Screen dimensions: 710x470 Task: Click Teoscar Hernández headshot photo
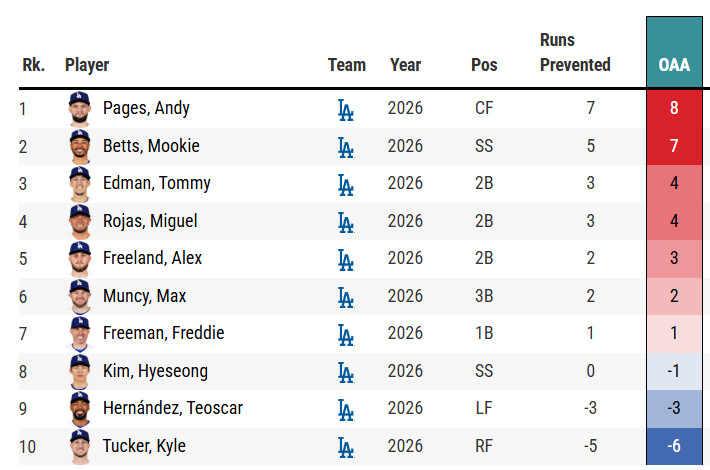pyautogui.click(x=80, y=409)
